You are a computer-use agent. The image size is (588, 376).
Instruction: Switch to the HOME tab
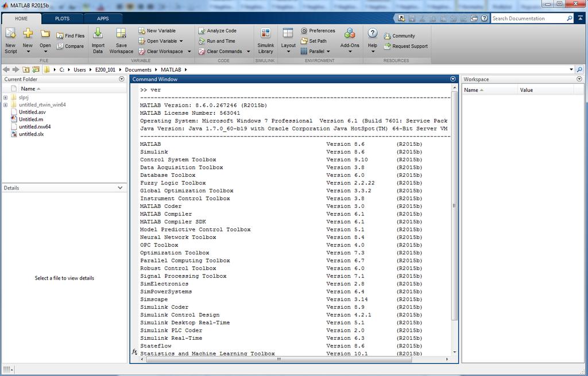tap(21, 18)
